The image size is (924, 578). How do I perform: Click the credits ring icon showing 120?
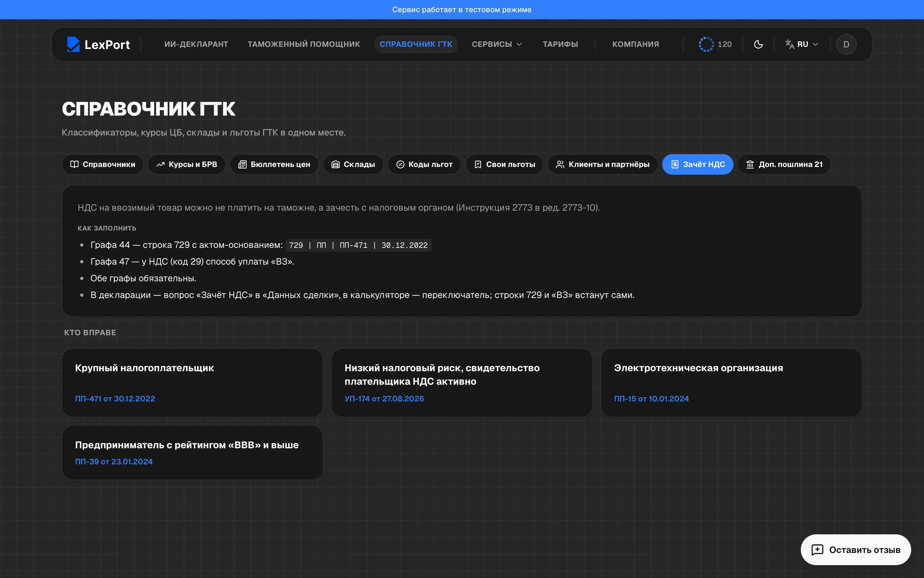706,44
